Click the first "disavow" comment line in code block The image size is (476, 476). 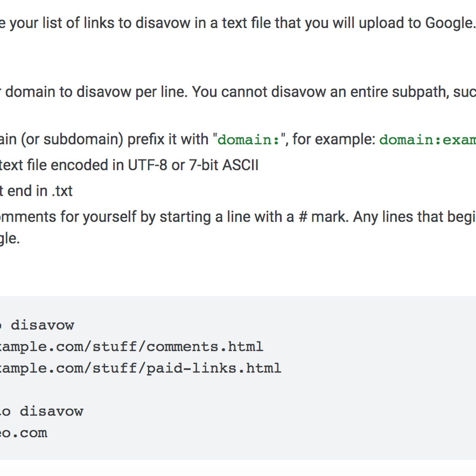[37, 325]
